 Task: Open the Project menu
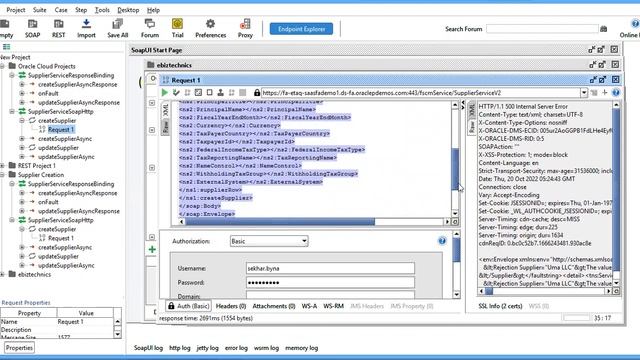pos(16,10)
